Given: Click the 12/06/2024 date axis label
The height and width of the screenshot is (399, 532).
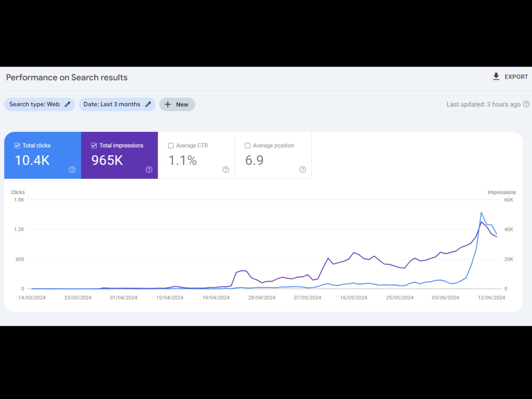Looking at the screenshot, I should (491, 297).
